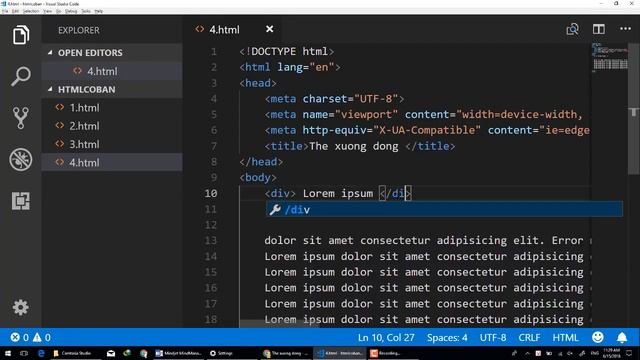
Task: Click the EXPLORER panel title
Action: (79, 30)
